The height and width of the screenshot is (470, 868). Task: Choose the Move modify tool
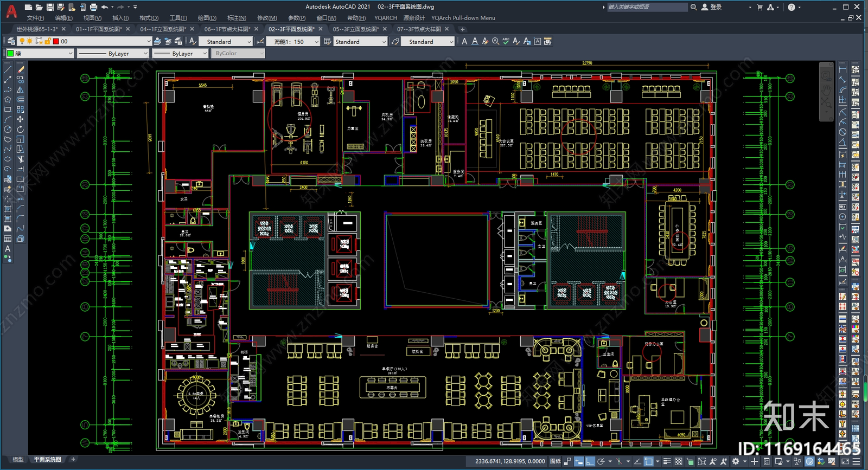point(20,119)
